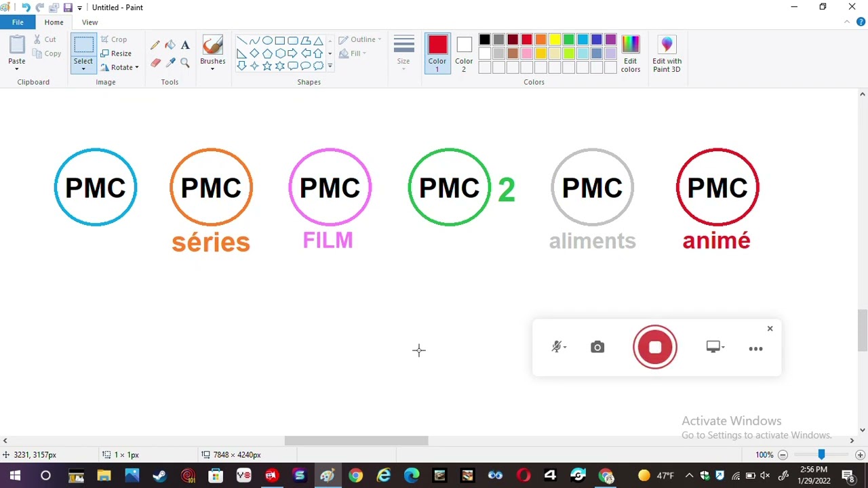Open the shape Outline dropdown
The height and width of the screenshot is (488, 868).
(x=361, y=39)
